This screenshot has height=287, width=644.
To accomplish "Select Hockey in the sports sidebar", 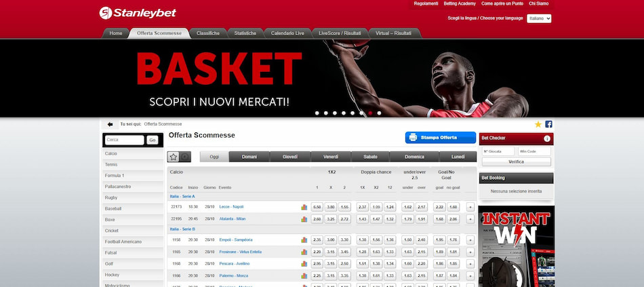I will pos(133,275).
